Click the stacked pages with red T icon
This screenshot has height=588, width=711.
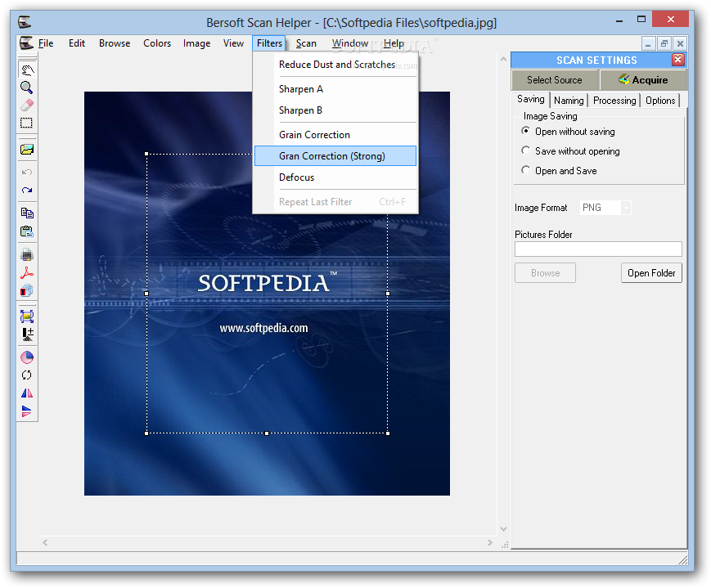click(x=27, y=290)
